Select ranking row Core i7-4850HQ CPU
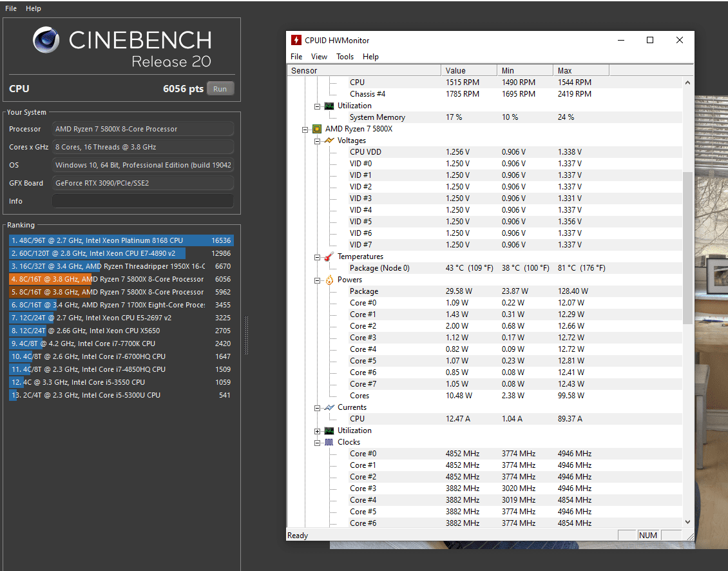728x571 pixels. [121, 369]
